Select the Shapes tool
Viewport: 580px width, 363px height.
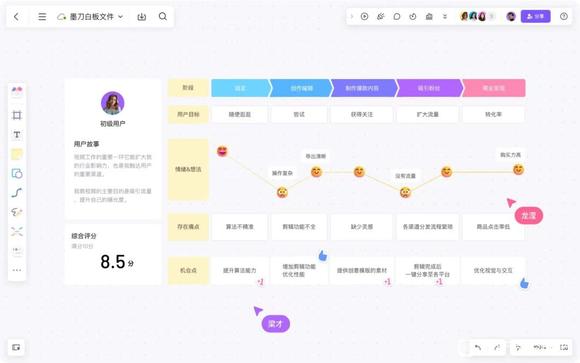pos(17,173)
